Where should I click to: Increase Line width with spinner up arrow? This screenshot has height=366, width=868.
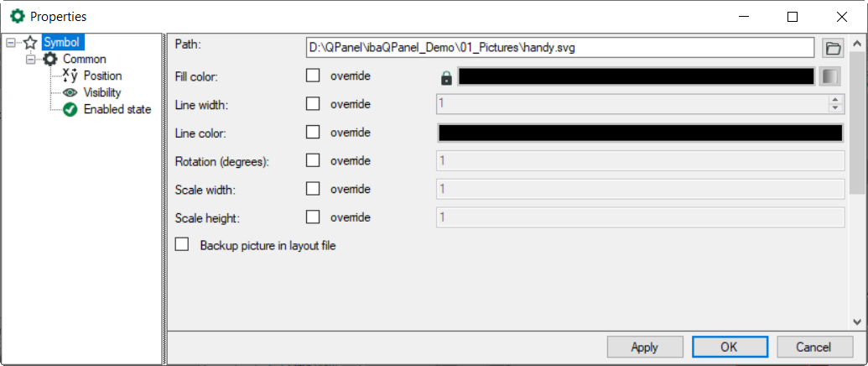click(834, 100)
